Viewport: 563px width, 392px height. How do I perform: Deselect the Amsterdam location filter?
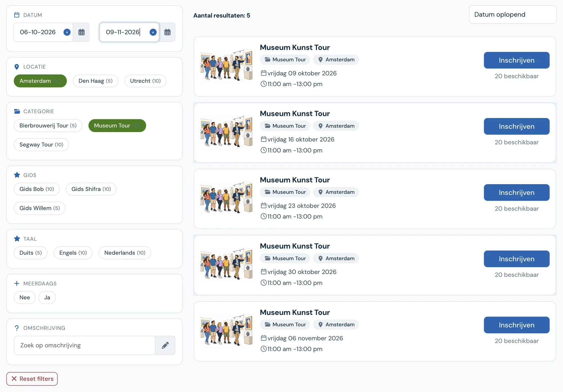(x=40, y=81)
